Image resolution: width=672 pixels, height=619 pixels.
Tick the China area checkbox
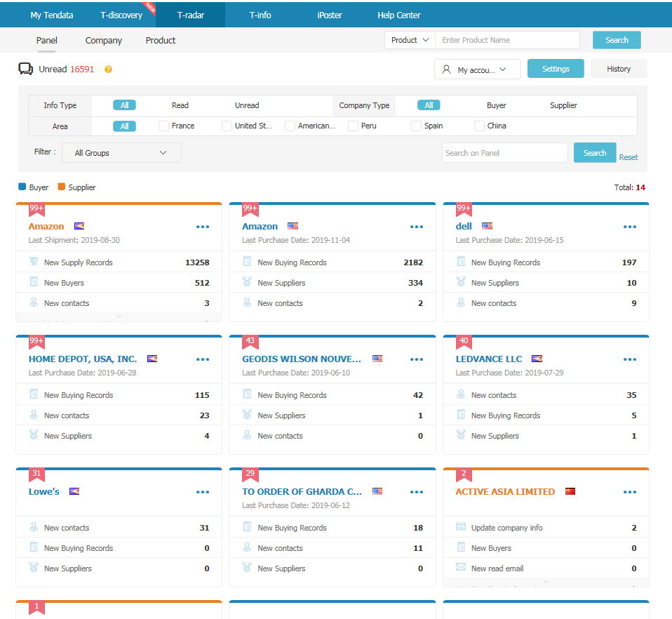480,126
